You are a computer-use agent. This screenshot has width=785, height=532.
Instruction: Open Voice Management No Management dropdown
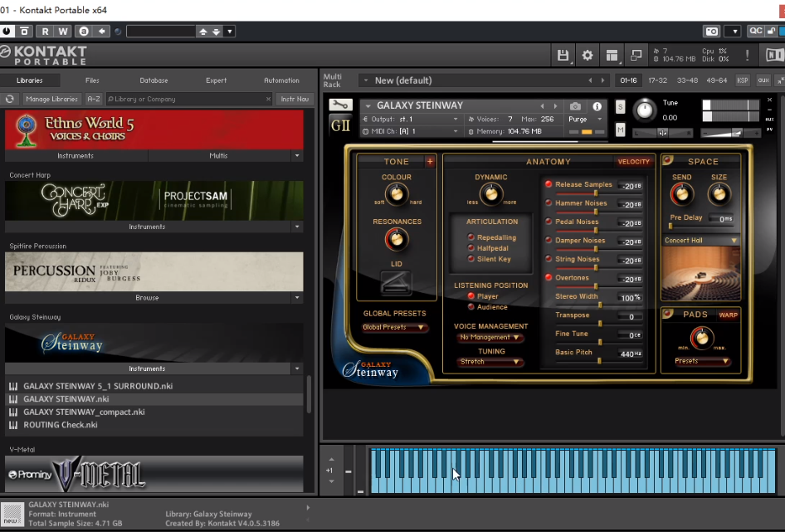(490, 337)
